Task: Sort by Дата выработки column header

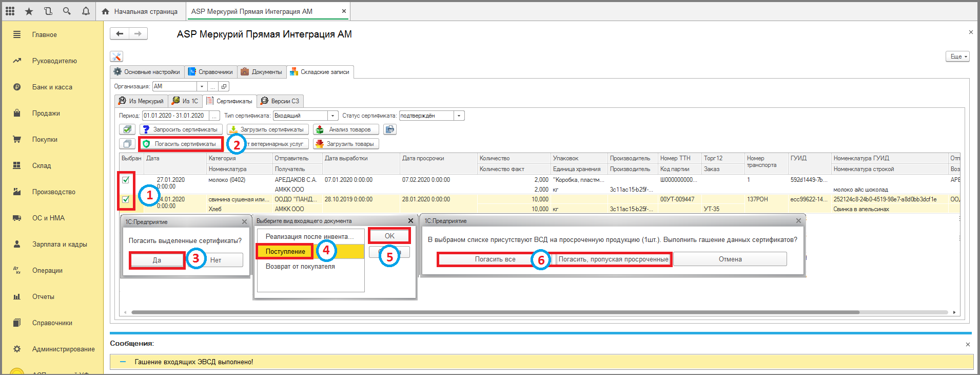Action: click(x=361, y=158)
